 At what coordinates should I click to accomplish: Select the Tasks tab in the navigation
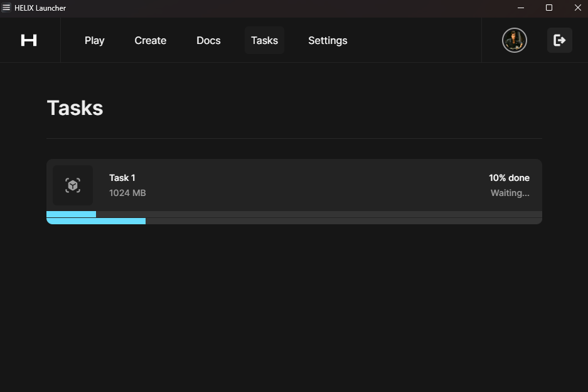tap(264, 40)
